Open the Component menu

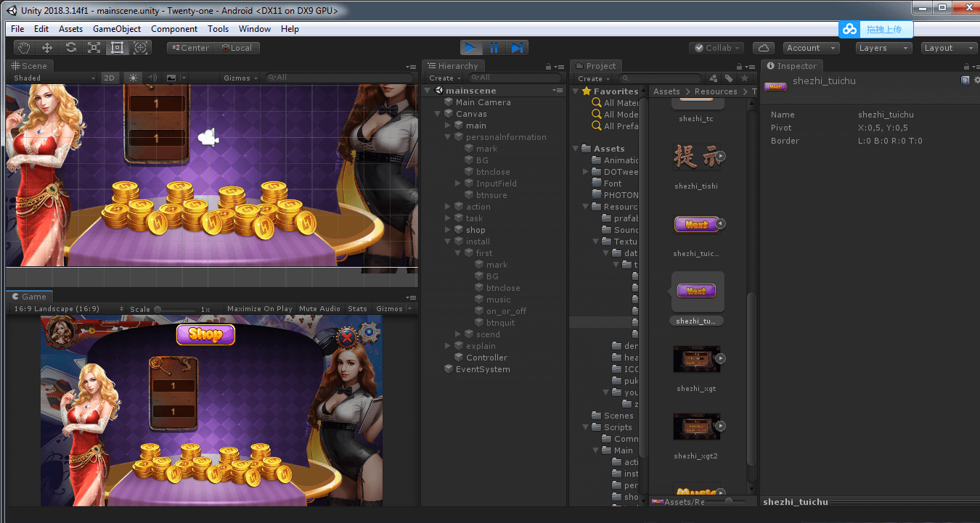[174, 29]
